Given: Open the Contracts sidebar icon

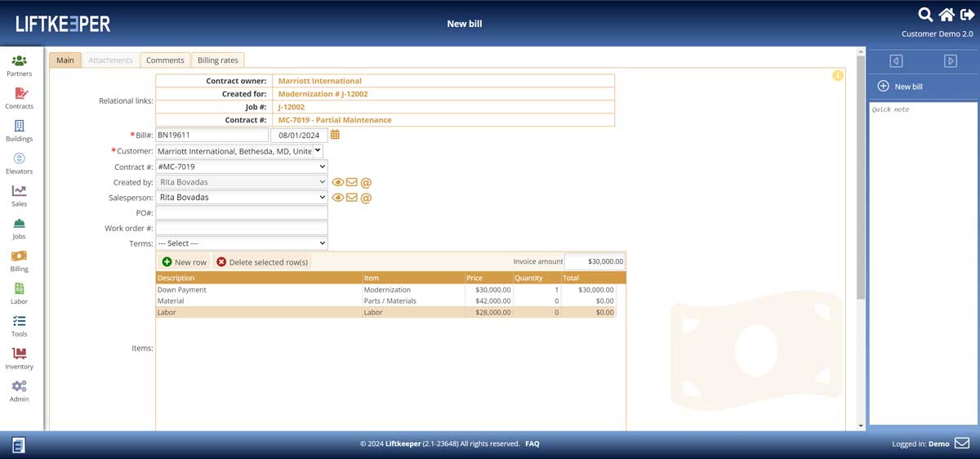Looking at the screenshot, I should click(19, 94).
